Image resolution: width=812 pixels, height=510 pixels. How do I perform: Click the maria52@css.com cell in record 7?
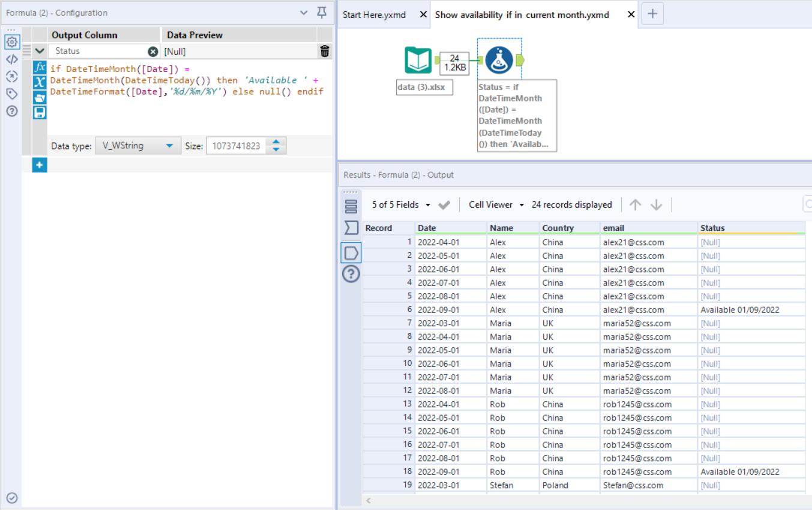pos(649,323)
